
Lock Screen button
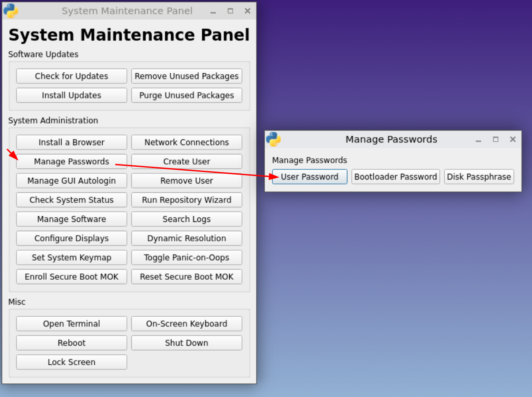tap(71, 362)
